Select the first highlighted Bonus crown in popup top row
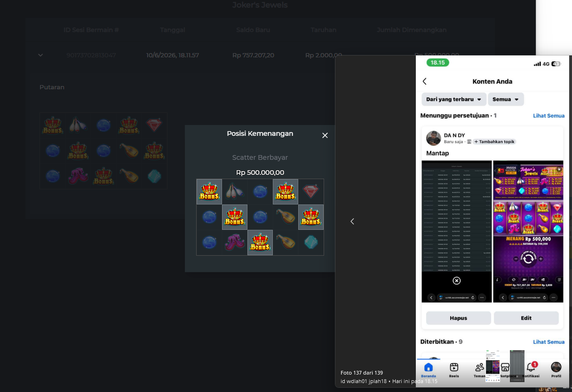The width and height of the screenshot is (572, 392). coord(209,192)
